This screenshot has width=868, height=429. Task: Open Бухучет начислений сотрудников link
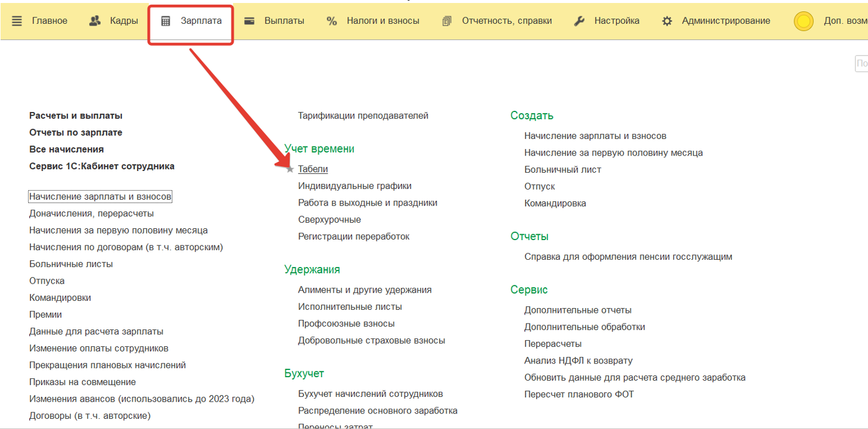pyautogui.click(x=370, y=394)
